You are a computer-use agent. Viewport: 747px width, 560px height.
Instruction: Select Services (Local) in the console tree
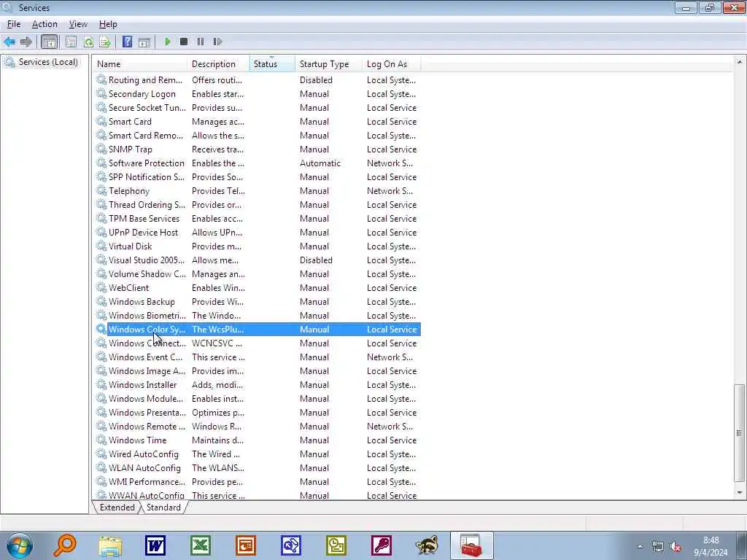tap(42, 62)
